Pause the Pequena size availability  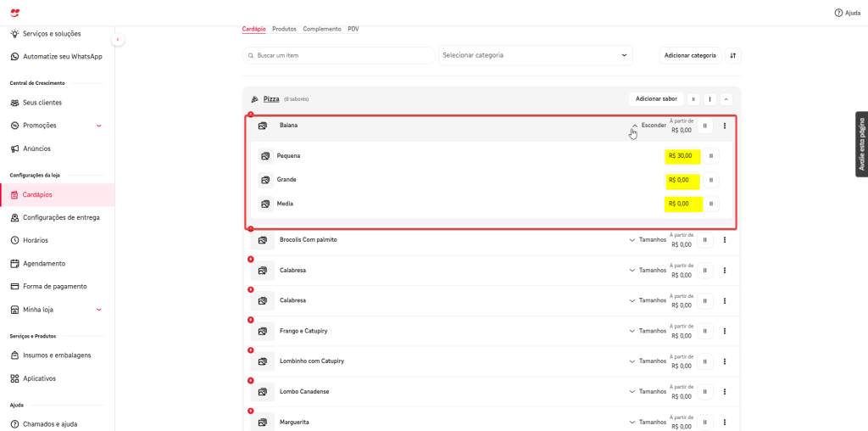pyautogui.click(x=710, y=156)
